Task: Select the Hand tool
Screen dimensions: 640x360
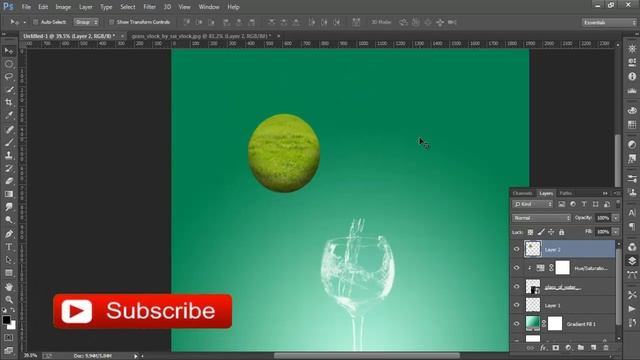Action: (x=9, y=287)
